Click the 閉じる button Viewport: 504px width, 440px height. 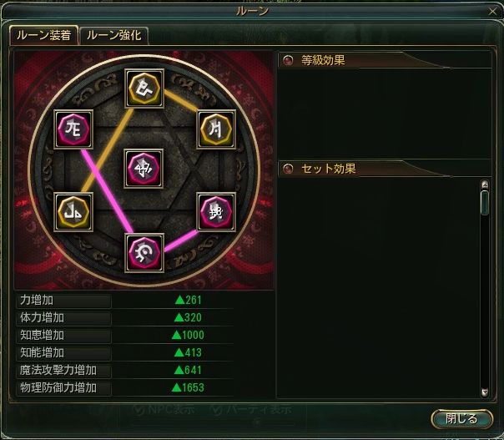[461, 419]
